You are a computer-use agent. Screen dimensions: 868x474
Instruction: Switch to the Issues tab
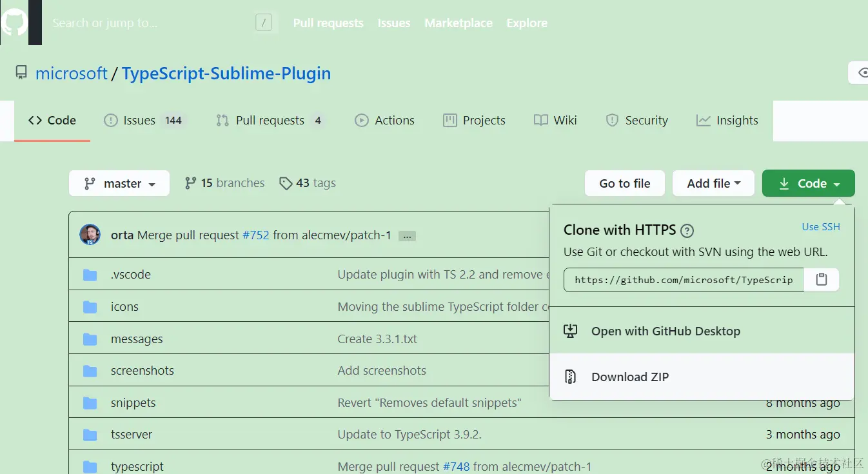139,121
